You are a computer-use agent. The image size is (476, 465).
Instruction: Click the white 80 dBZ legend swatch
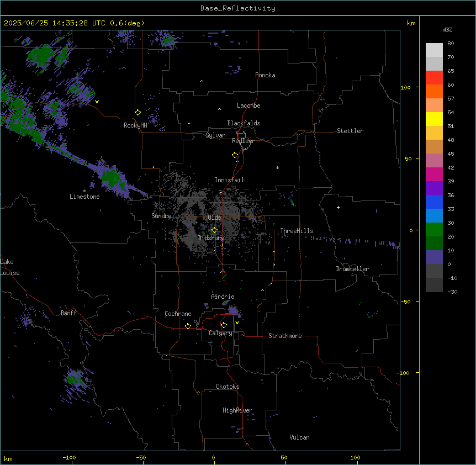434,50
